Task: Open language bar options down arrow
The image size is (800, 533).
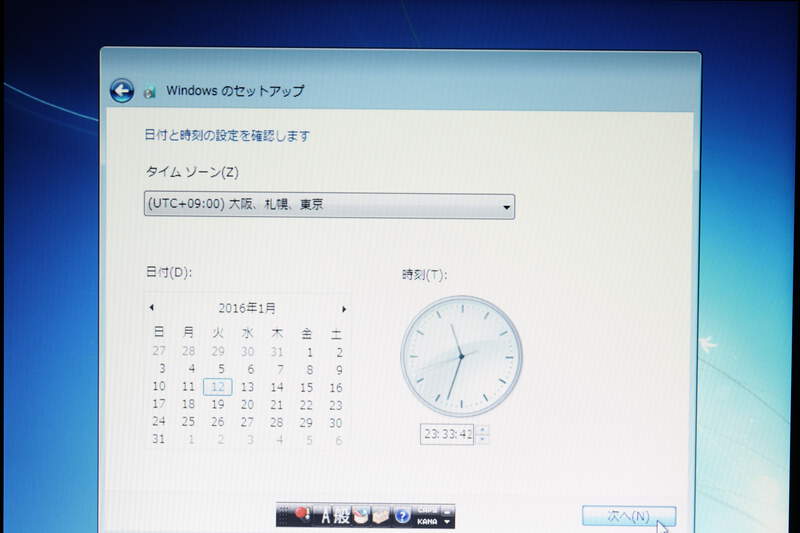Action: coord(447,522)
